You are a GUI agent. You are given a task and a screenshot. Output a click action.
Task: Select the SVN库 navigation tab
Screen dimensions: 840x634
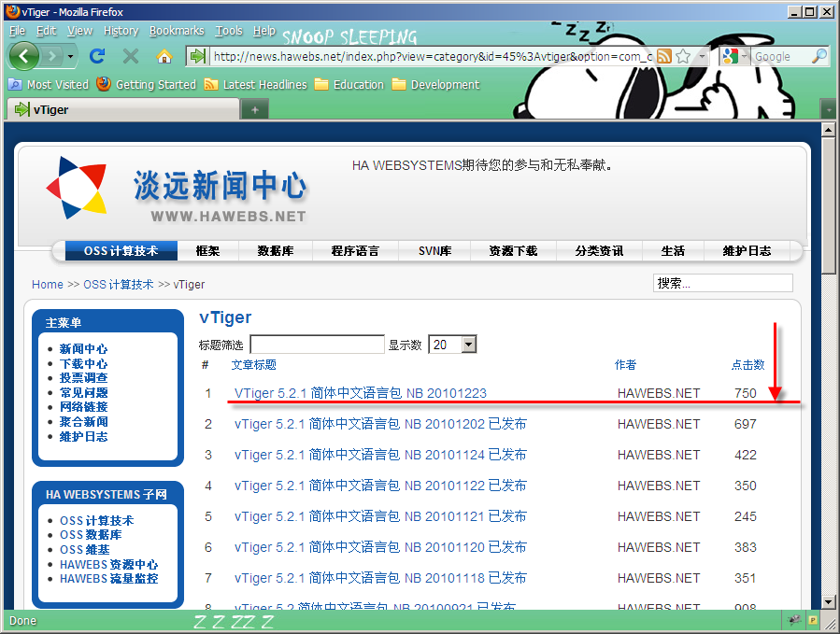click(435, 250)
